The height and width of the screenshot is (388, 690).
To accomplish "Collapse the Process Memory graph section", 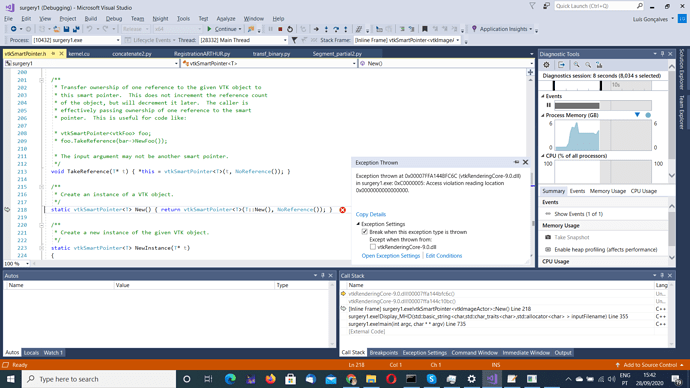I will pos(543,115).
